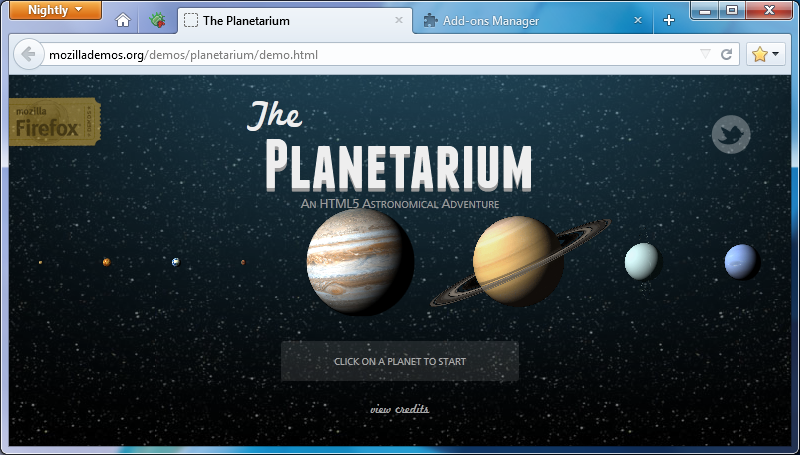Go back using the back arrow
800x455 pixels.
[29, 54]
